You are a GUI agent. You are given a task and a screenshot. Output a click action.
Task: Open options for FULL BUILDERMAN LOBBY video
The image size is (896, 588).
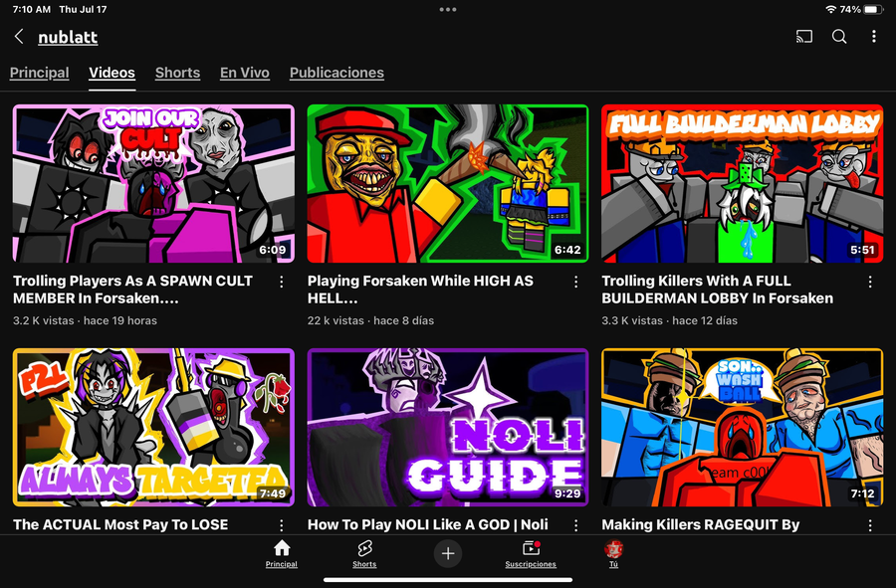(x=870, y=282)
